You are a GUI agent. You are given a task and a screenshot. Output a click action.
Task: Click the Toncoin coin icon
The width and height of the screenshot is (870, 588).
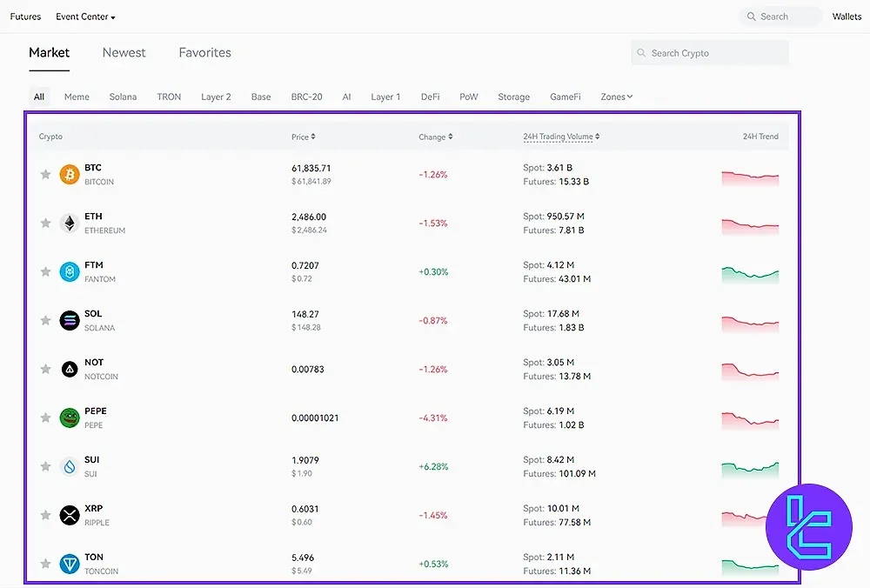pos(70,565)
